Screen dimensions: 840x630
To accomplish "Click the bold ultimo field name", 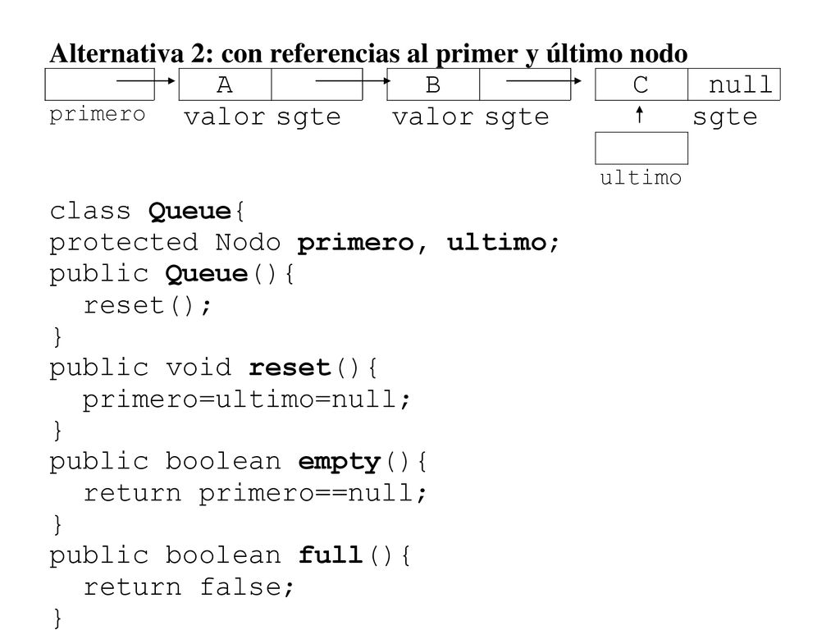I will pyautogui.click(x=496, y=242).
